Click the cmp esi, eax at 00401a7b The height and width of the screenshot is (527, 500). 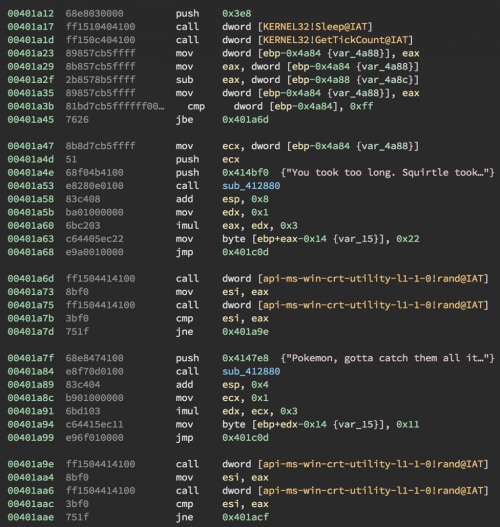pos(222,318)
